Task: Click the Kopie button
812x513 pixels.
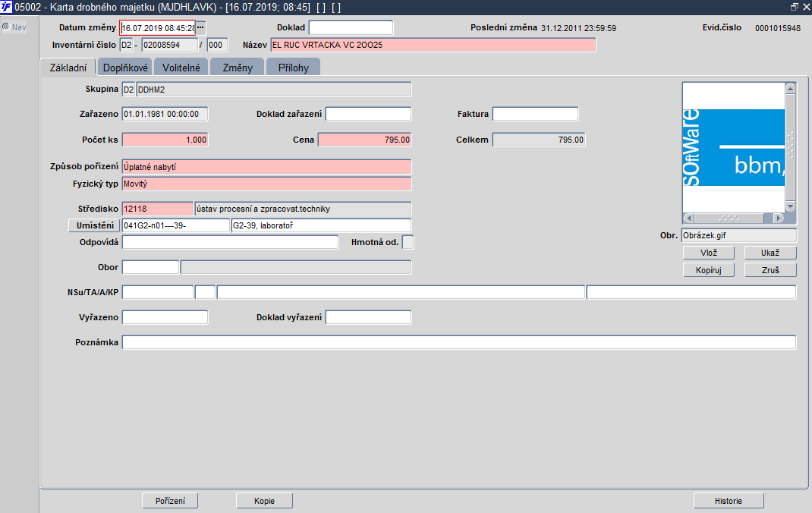Action: click(x=265, y=501)
